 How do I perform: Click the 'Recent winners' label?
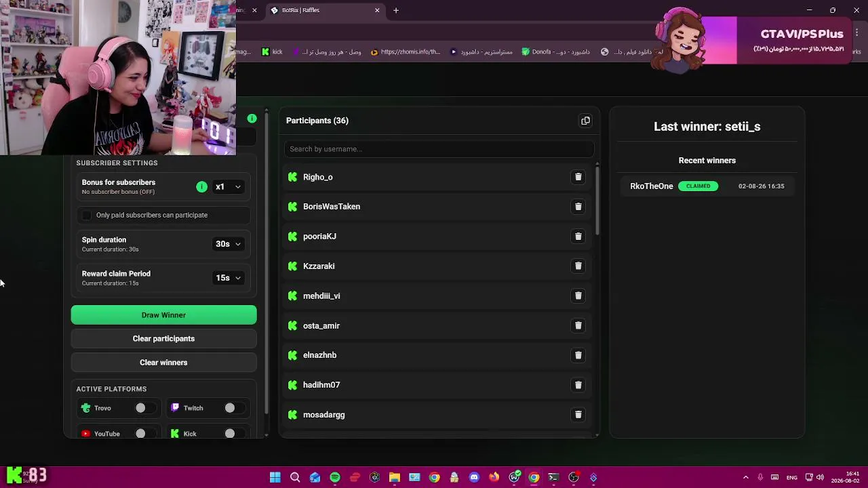pos(707,161)
